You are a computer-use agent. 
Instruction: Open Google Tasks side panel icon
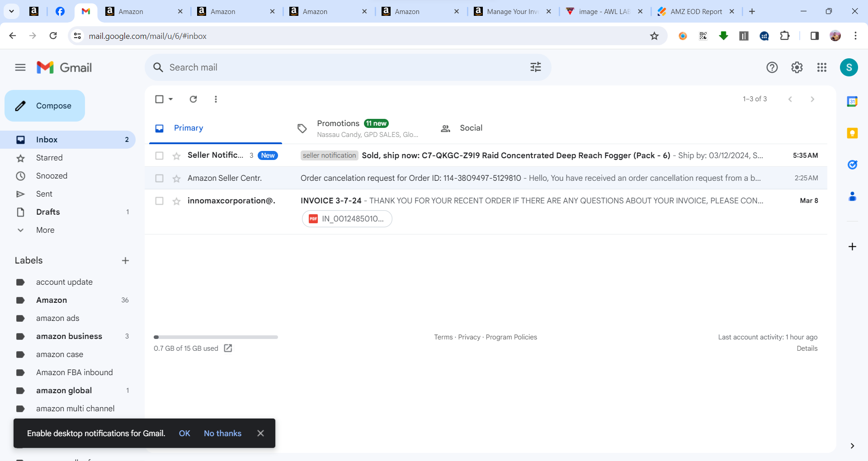[852, 165]
